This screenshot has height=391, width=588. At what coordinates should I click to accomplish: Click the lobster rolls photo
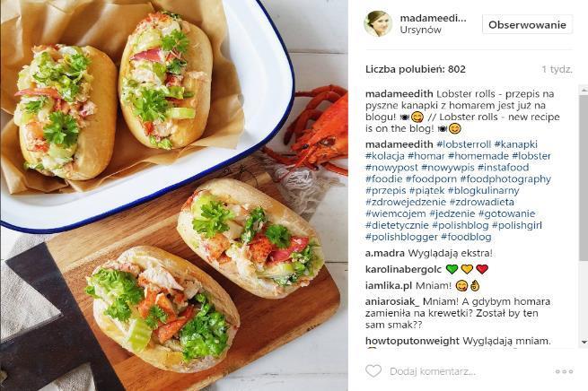pyautogui.click(x=174, y=195)
